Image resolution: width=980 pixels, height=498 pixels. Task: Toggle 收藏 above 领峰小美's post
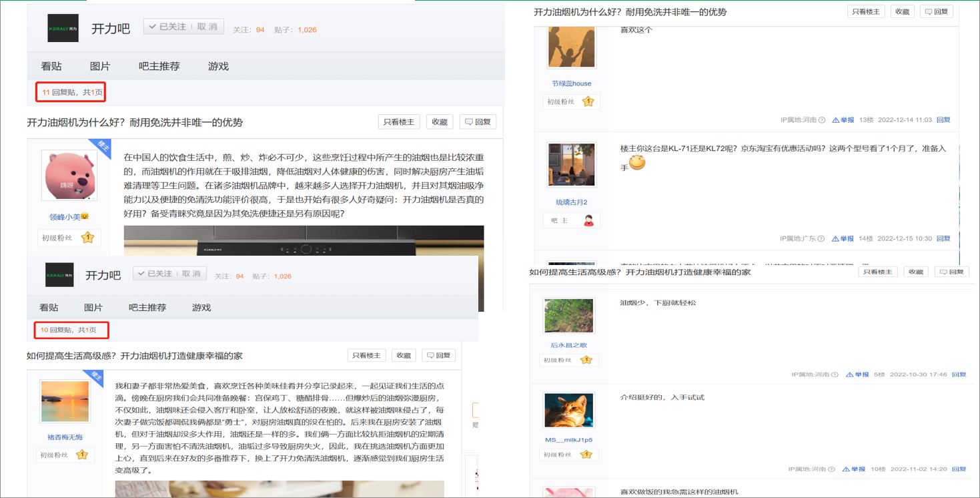pos(440,122)
